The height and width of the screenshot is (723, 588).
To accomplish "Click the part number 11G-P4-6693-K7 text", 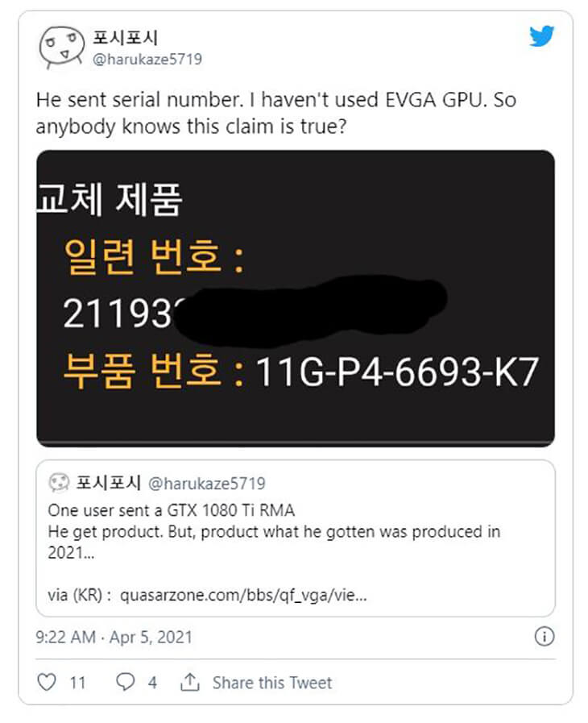I will pyautogui.click(x=397, y=372).
